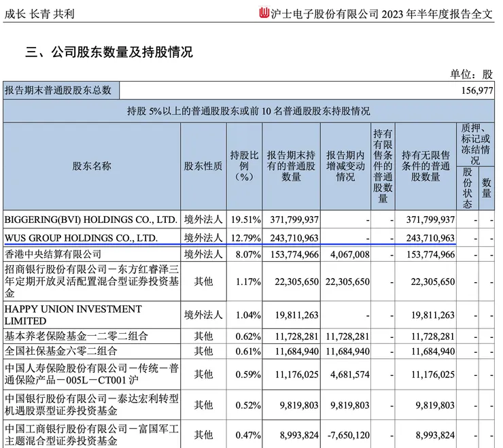Click the 12.79% holding ratio cell

(x=246, y=238)
